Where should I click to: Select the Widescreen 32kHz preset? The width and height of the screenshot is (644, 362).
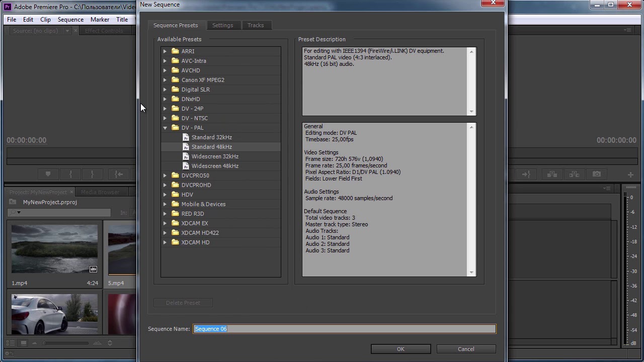click(215, 156)
